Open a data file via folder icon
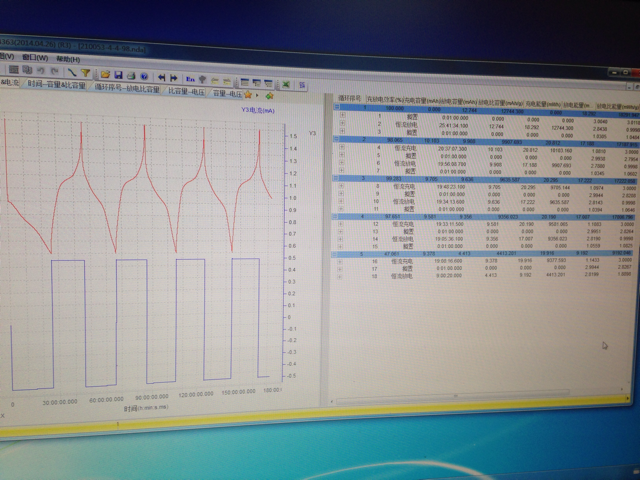 105,74
